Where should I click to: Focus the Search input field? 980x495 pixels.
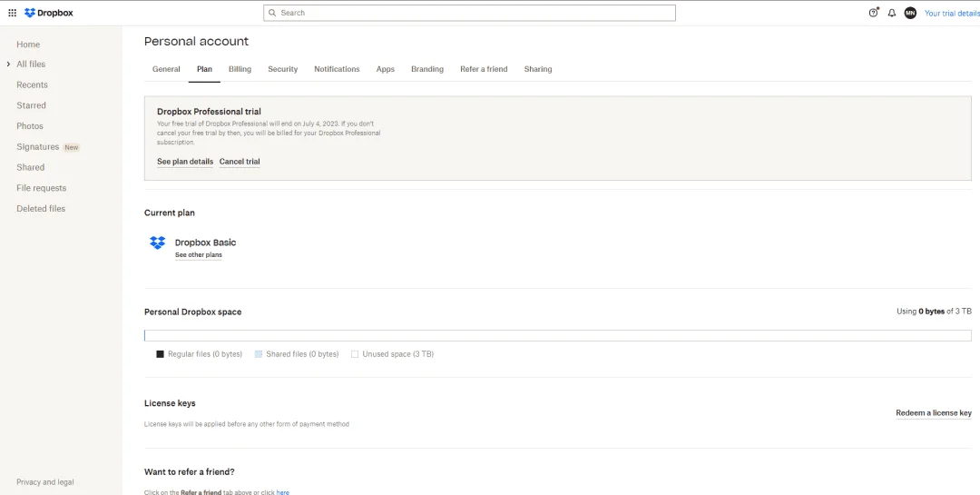(x=469, y=13)
